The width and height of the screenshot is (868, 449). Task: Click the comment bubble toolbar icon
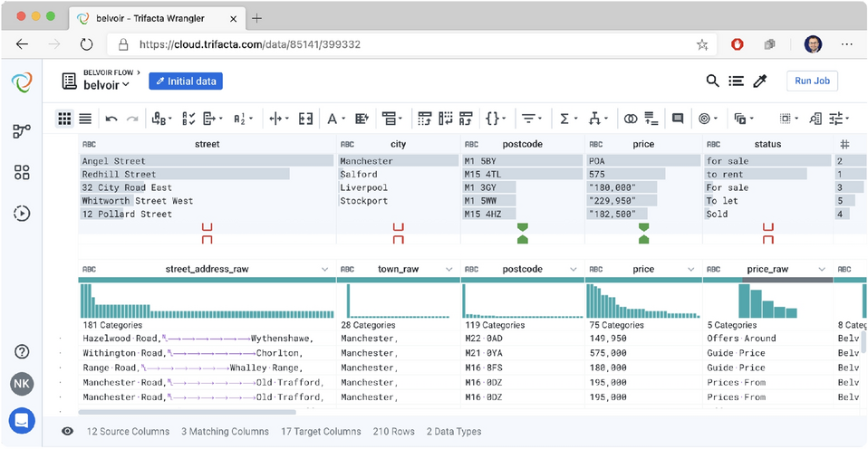[678, 119]
